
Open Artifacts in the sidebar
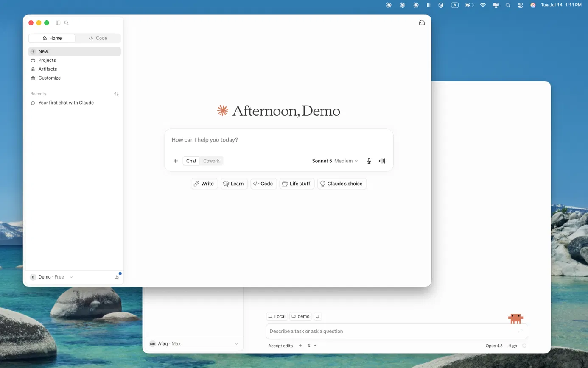click(x=75, y=69)
